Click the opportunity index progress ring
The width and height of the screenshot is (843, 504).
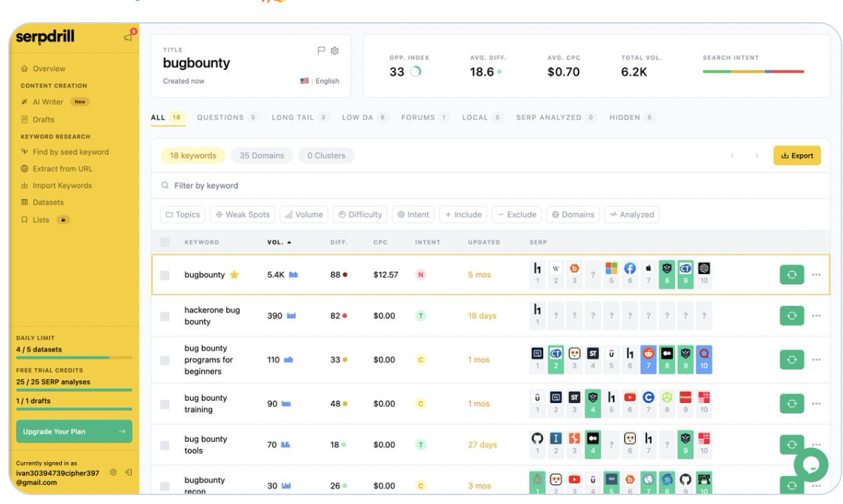[x=416, y=71]
